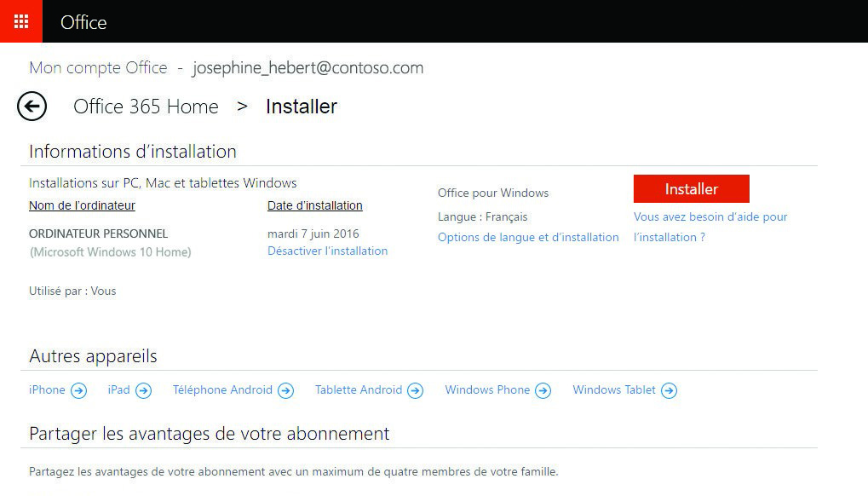The width and height of the screenshot is (868, 496).
Task: Go to Office 365 Home breadcrumb
Action: coord(147,107)
